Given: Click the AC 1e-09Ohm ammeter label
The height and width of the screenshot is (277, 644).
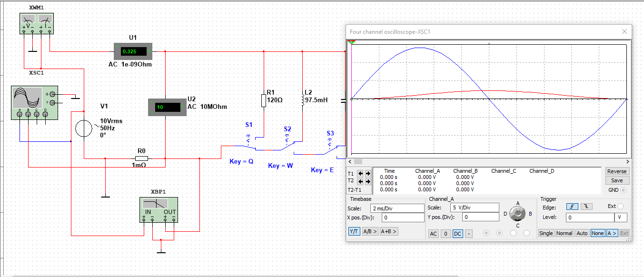Looking at the screenshot, I should coord(130,64).
